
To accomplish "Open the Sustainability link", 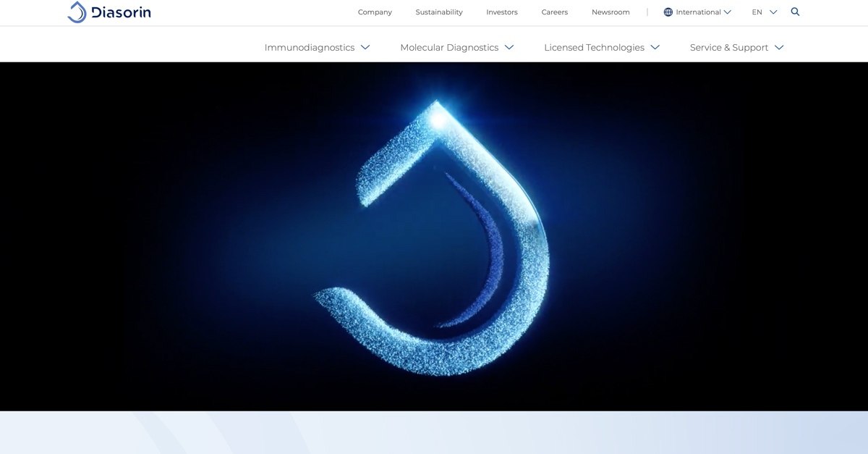I will point(439,12).
